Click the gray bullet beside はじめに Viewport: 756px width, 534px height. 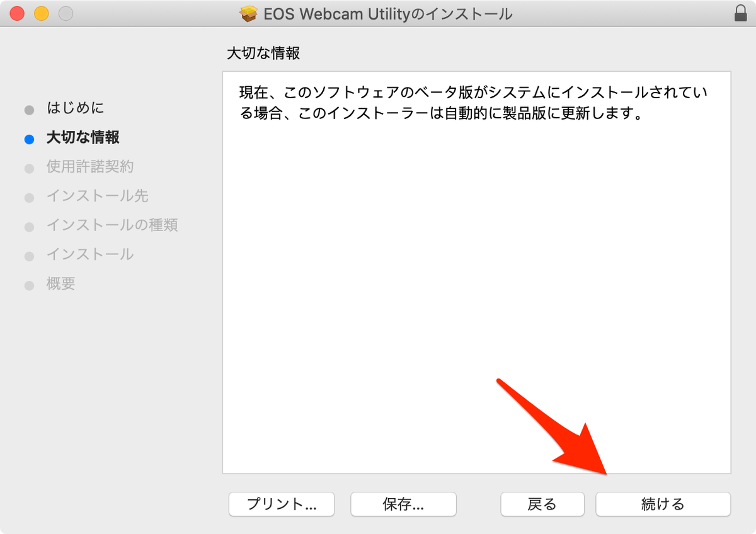pos(29,110)
